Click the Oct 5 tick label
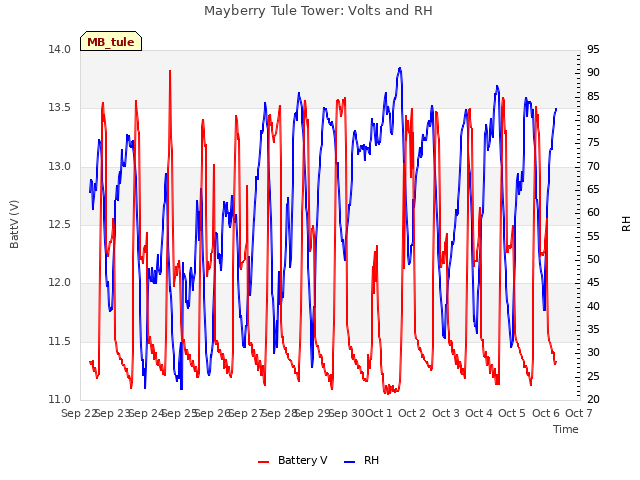 (512, 413)
